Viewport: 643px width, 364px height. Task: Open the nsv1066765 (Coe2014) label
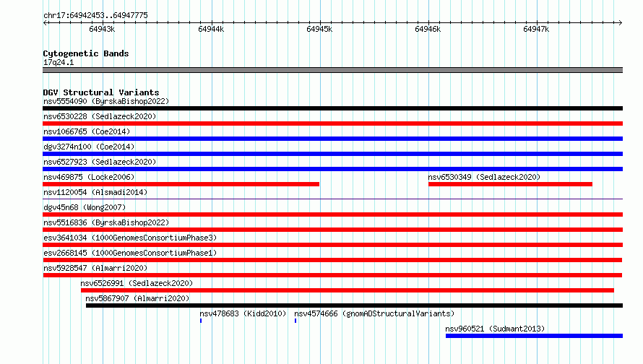(x=87, y=131)
